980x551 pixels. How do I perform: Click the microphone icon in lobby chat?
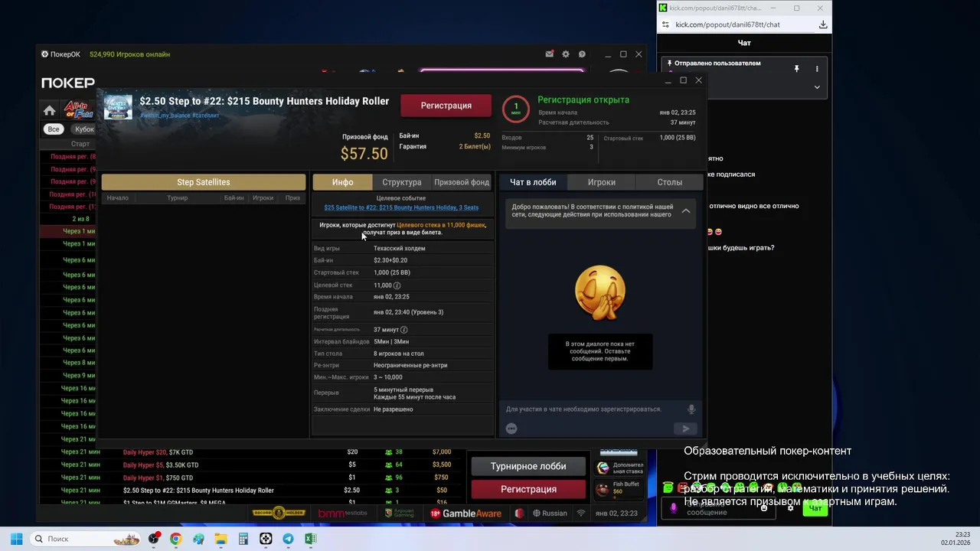pyautogui.click(x=691, y=409)
